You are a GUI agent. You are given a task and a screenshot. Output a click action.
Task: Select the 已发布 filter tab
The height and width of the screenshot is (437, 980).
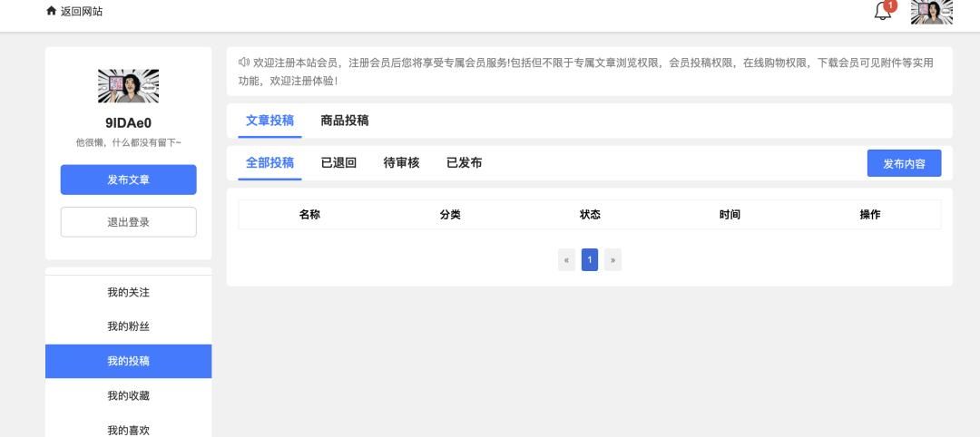click(464, 163)
